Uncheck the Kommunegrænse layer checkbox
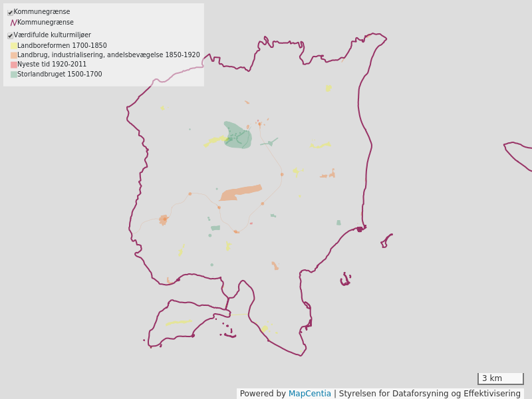 (x=11, y=13)
